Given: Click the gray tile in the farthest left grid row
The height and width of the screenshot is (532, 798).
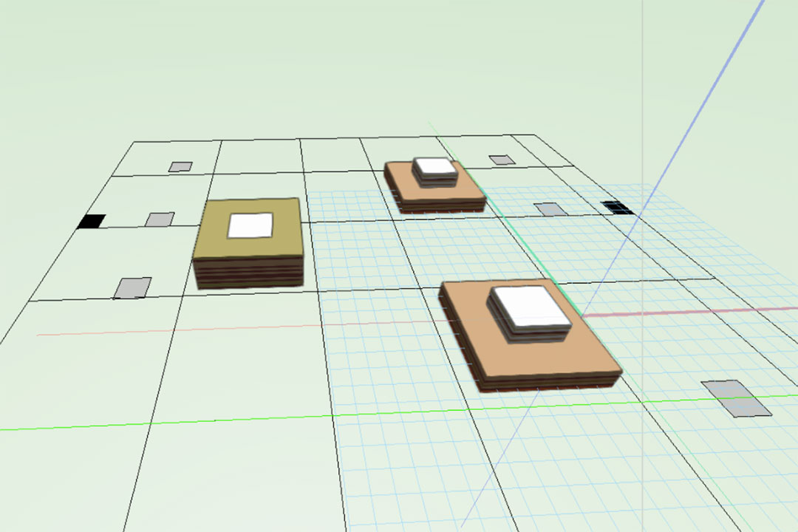Looking at the screenshot, I should pos(180,167).
